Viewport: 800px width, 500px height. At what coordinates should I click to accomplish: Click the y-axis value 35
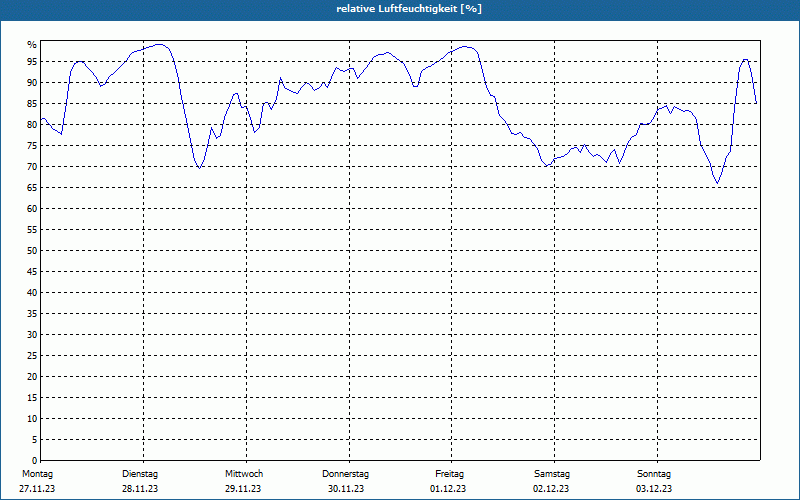(x=32, y=314)
